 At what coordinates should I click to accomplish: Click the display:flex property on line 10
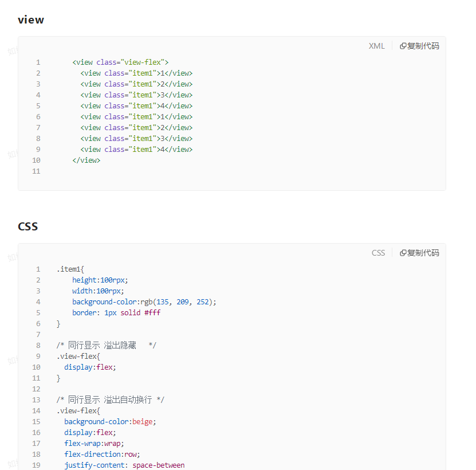point(90,367)
